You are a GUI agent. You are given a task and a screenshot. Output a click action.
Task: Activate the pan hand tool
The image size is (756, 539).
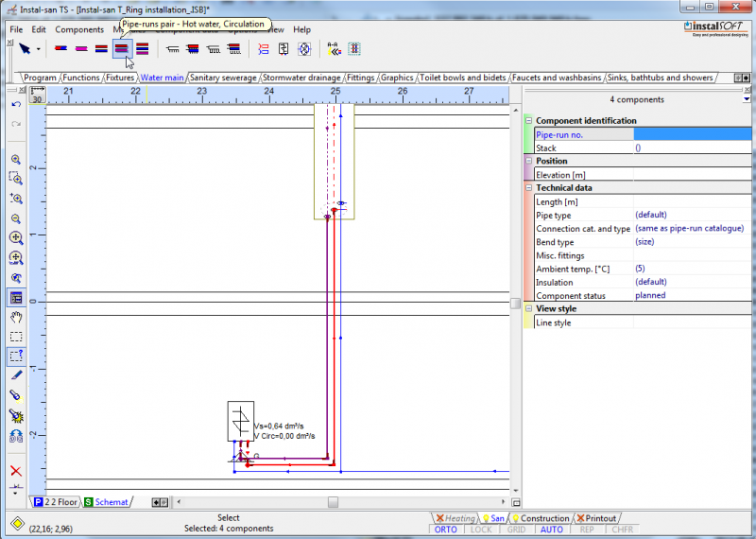coord(16,317)
